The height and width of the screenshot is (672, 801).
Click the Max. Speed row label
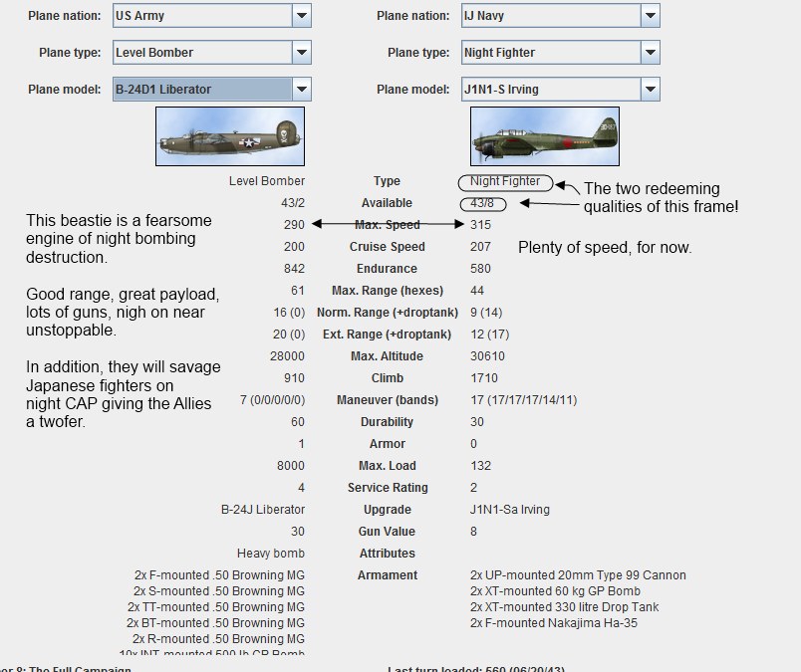coord(388,225)
